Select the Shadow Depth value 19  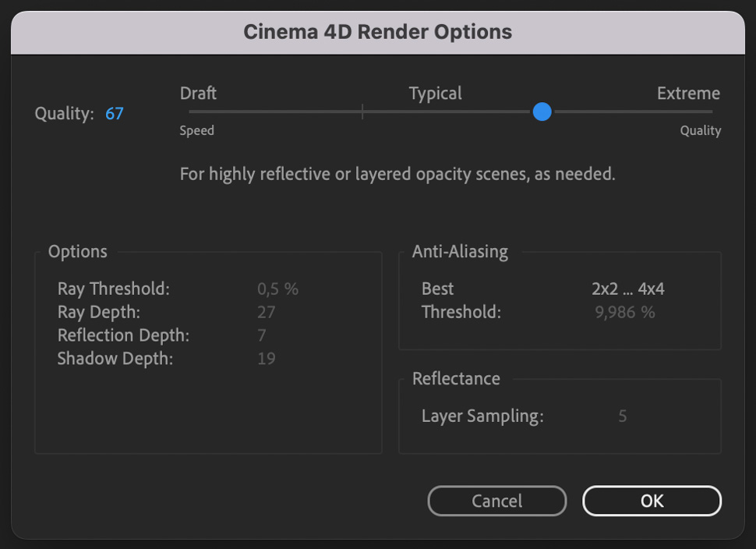tap(266, 359)
